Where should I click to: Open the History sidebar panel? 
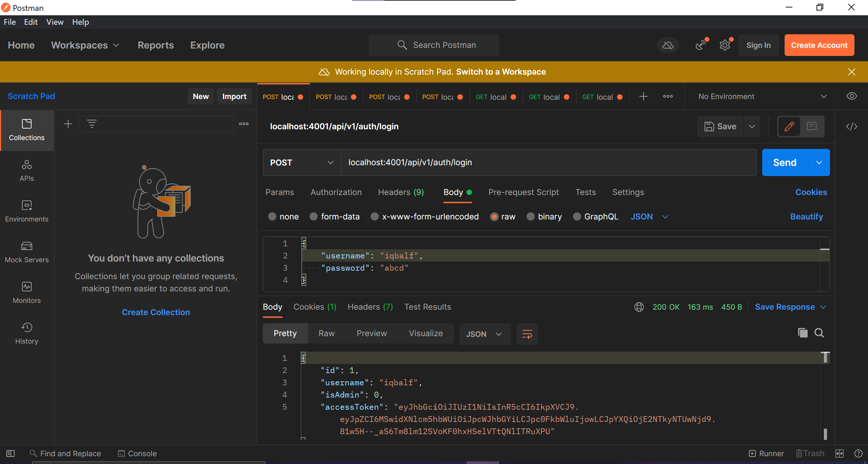27,334
